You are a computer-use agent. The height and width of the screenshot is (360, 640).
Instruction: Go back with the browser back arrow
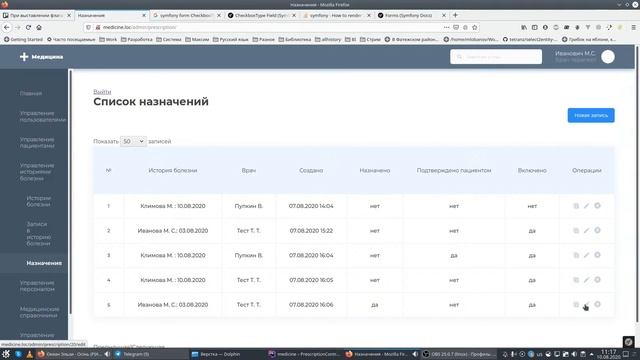coord(7,27)
